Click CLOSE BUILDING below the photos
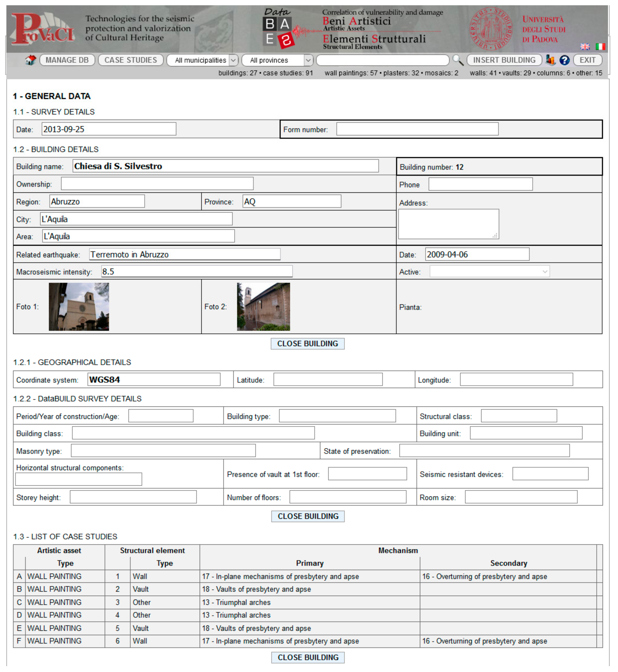Screen dimensions: 618x672 (x=307, y=343)
